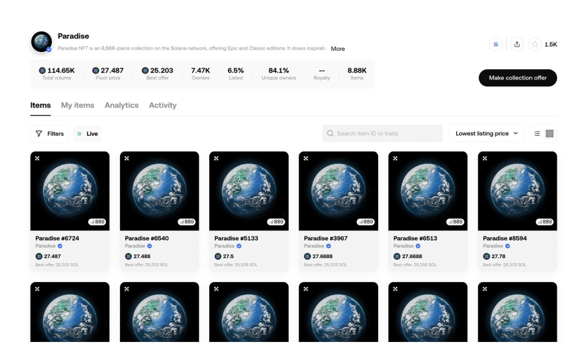The height and width of the screenshot is (364, 588).
Task: Click price 27.78 on Paradise #8594
Action: tap(498, 256)
